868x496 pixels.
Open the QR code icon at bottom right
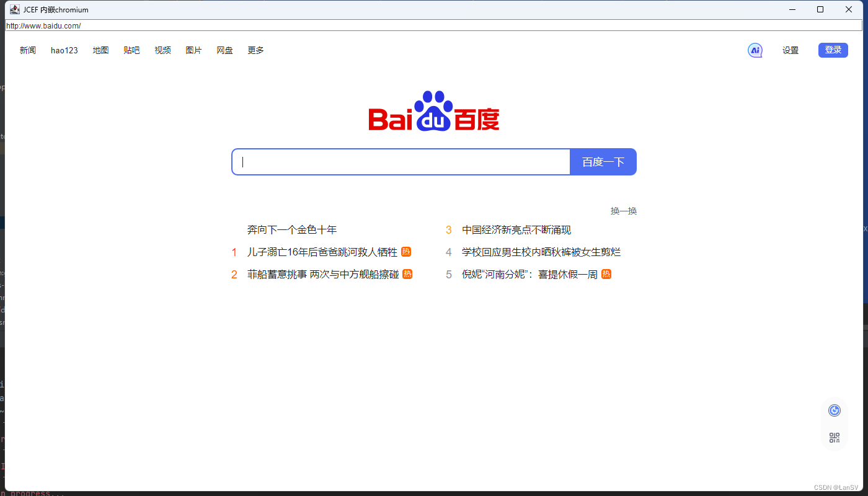pyautogui.click(x=835, y=438)
